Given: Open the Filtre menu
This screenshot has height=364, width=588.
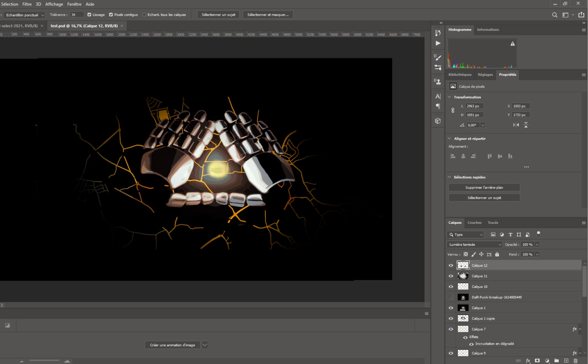Looking at the screenshot, I should coord(27,4).
